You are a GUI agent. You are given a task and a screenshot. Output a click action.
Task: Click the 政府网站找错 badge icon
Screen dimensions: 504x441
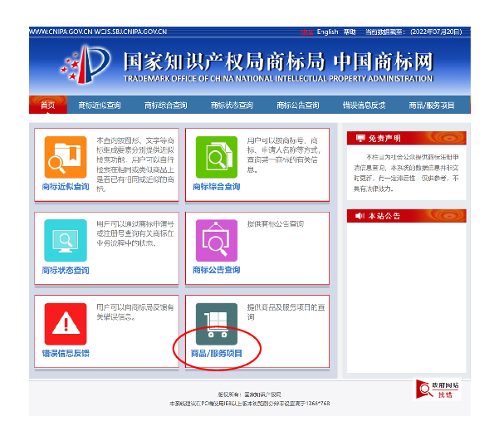(437, 390)
